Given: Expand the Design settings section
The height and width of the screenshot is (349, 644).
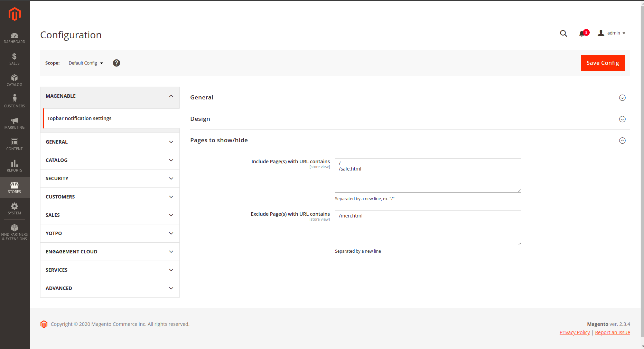Looking at the screenshot, I should 410,119.
